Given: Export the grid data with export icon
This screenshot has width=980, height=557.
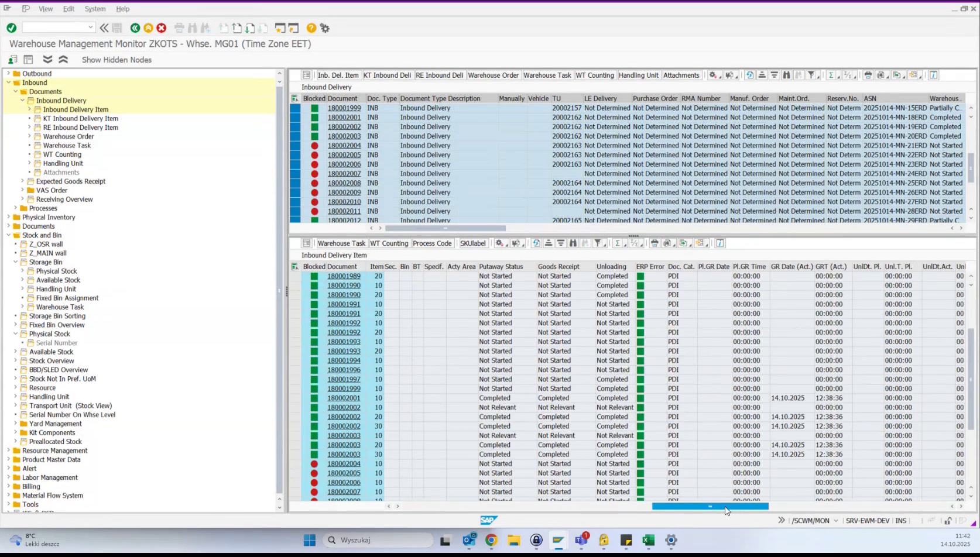Looking at the screenshot, I should (897, 75).
